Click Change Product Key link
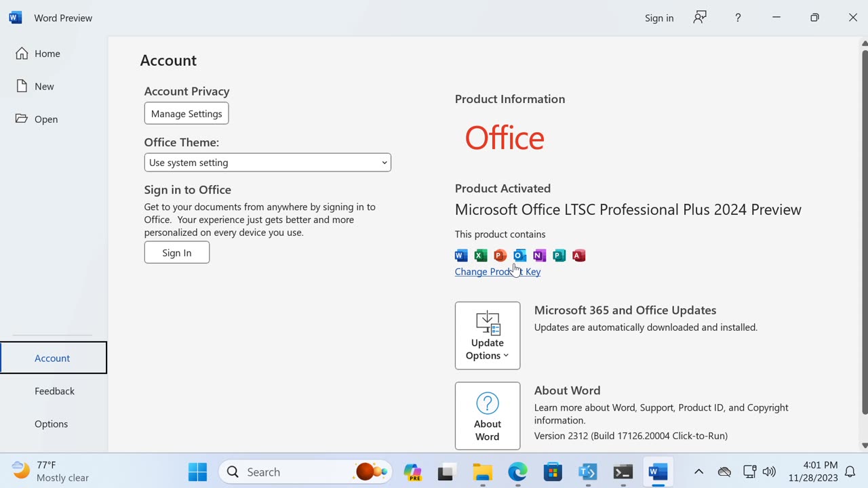 click(x=498, y=272)
